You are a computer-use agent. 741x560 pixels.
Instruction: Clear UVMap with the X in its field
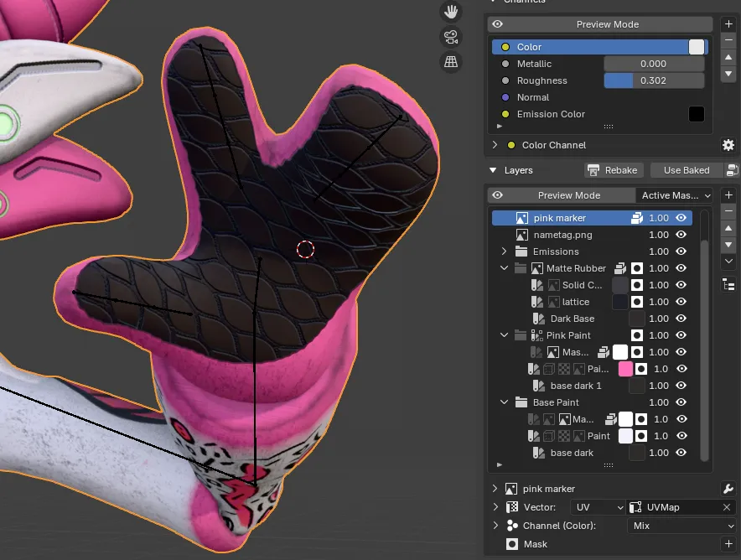point(726,507)
